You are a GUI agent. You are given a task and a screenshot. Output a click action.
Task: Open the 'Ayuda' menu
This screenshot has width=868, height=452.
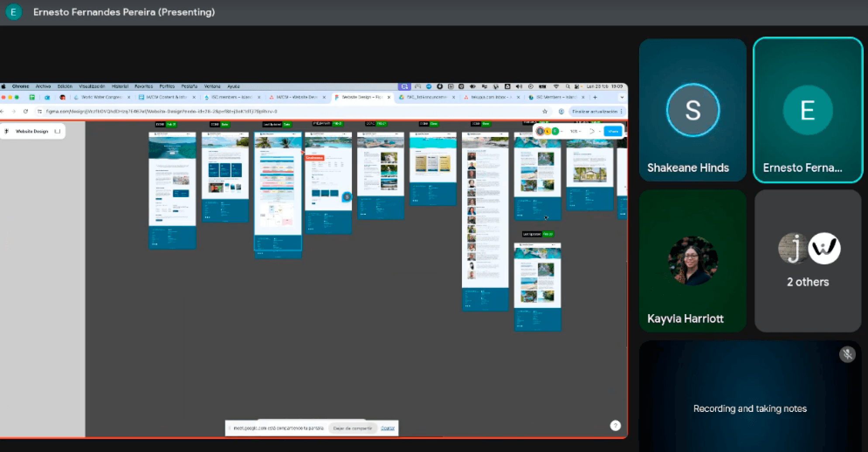coord(233,86)
